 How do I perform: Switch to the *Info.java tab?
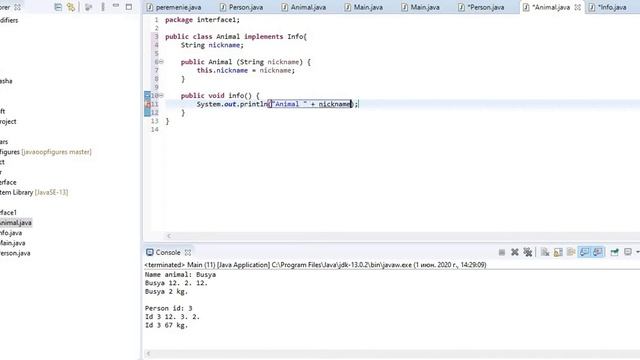608,7
